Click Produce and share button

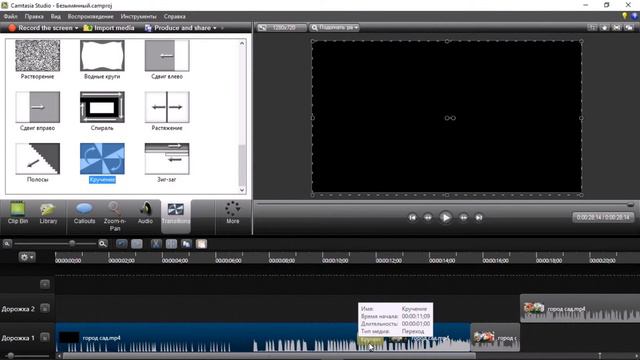pyautogui.click(x=178, y=28)
